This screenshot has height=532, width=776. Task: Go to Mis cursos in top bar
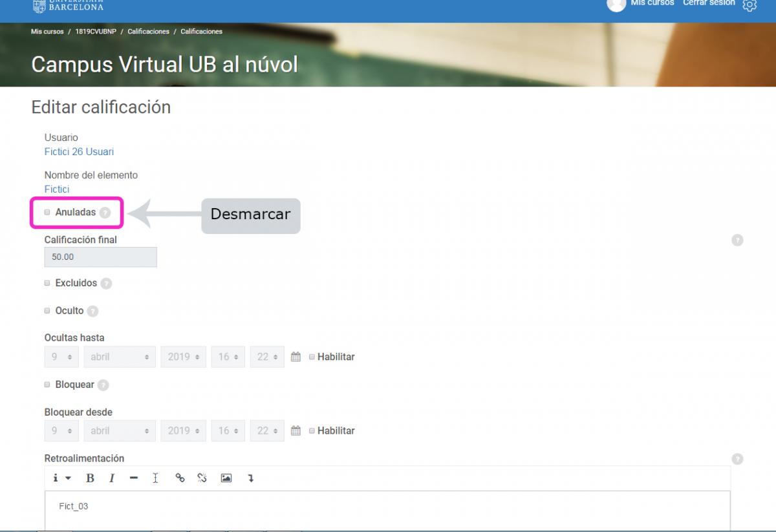tap(652, 3)
